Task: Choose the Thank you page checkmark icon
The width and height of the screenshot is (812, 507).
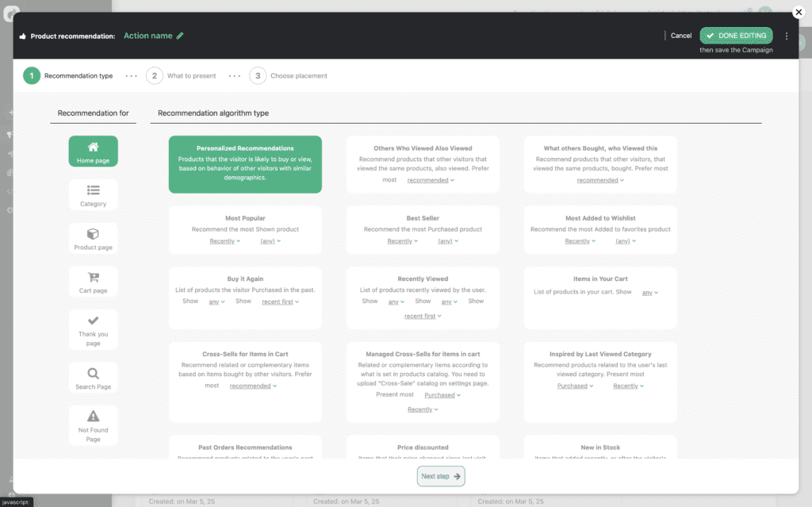Action: pos(93,321)
